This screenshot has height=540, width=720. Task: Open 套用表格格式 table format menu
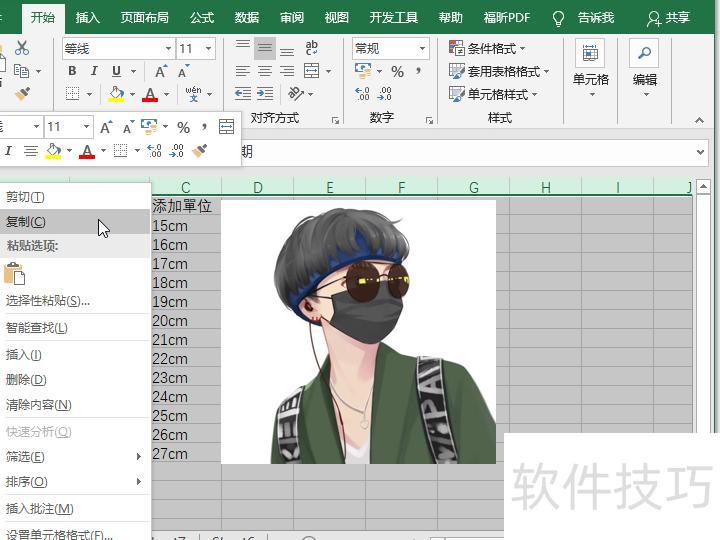click(x=499, y=71)
